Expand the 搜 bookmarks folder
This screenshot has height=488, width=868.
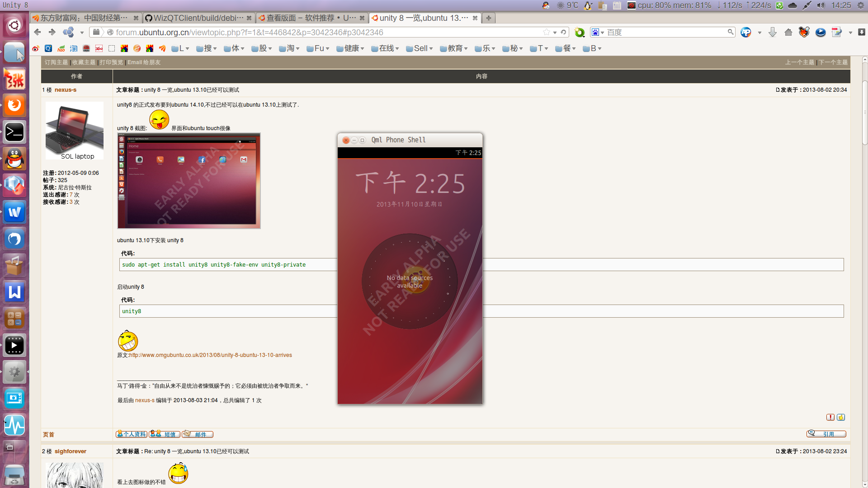click(x=207, y=48)
